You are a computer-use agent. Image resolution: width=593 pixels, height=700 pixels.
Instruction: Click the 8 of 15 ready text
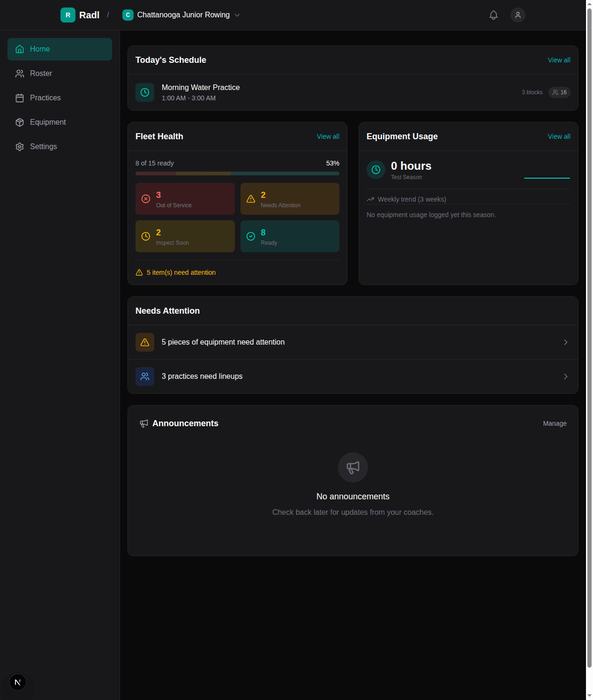(155, 163)
